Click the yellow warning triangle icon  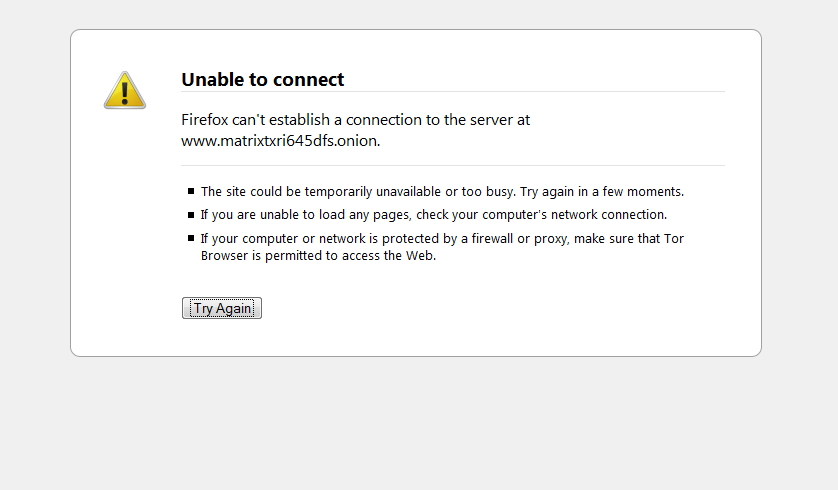[125, 90]
